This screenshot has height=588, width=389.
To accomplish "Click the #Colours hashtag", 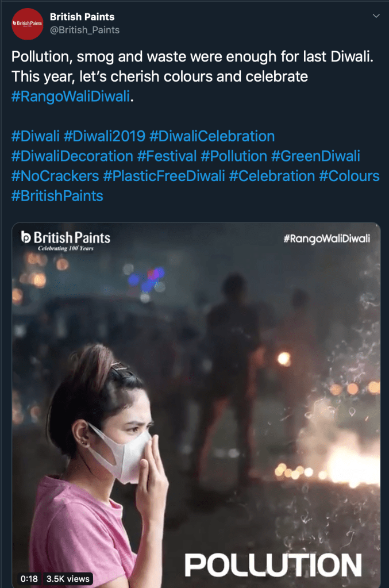I will point(349,175).
